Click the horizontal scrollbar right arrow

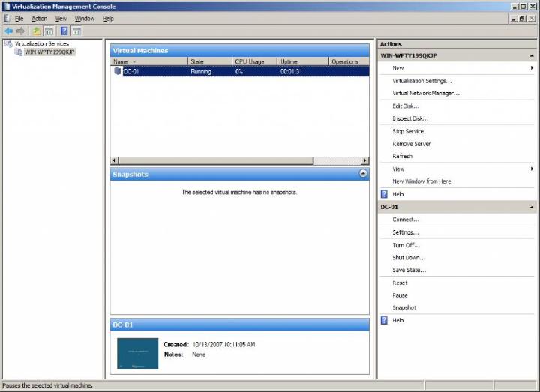365,160
